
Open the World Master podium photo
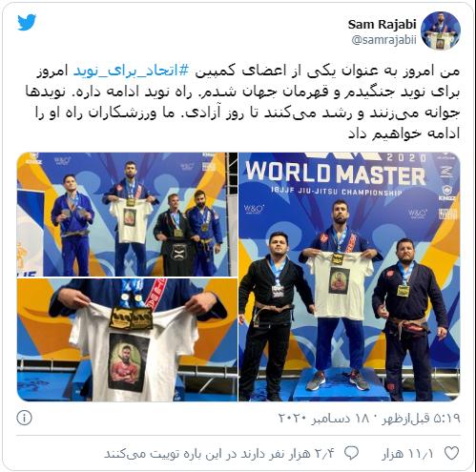coord(349,277)
